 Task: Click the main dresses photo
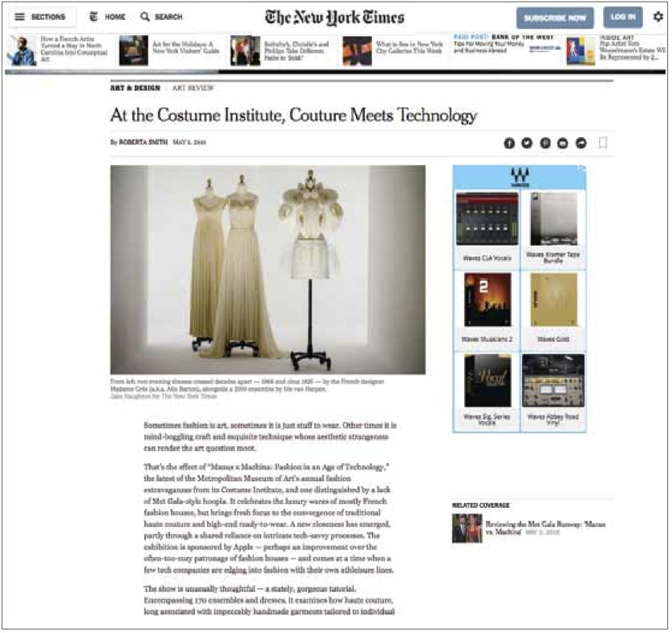click(x=268, y=270)
